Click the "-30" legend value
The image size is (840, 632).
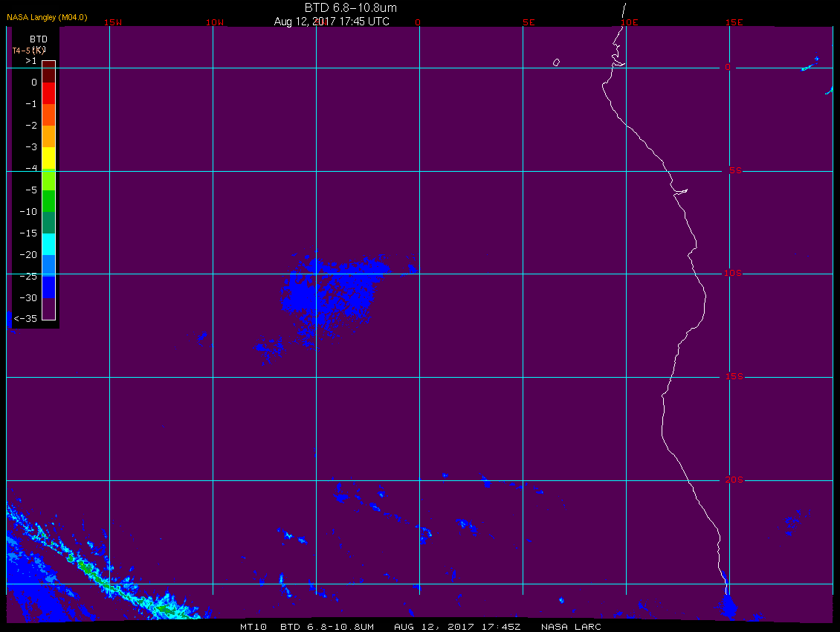tap(28, 298)
